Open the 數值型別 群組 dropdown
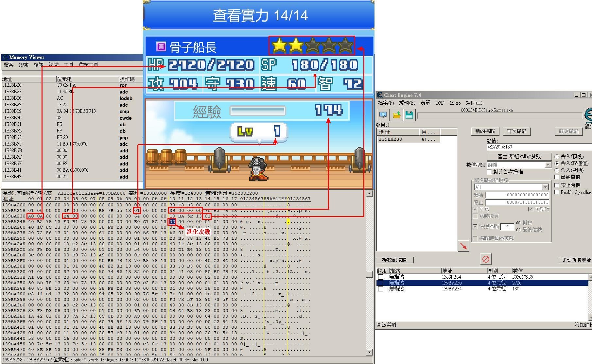592x364 pixels. pos(519,165)
